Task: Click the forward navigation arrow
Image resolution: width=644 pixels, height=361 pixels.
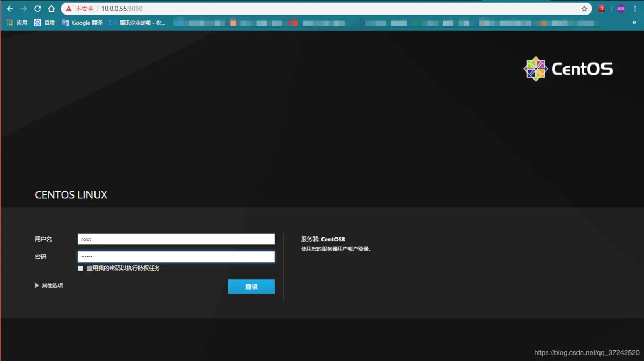Action: 23,8
